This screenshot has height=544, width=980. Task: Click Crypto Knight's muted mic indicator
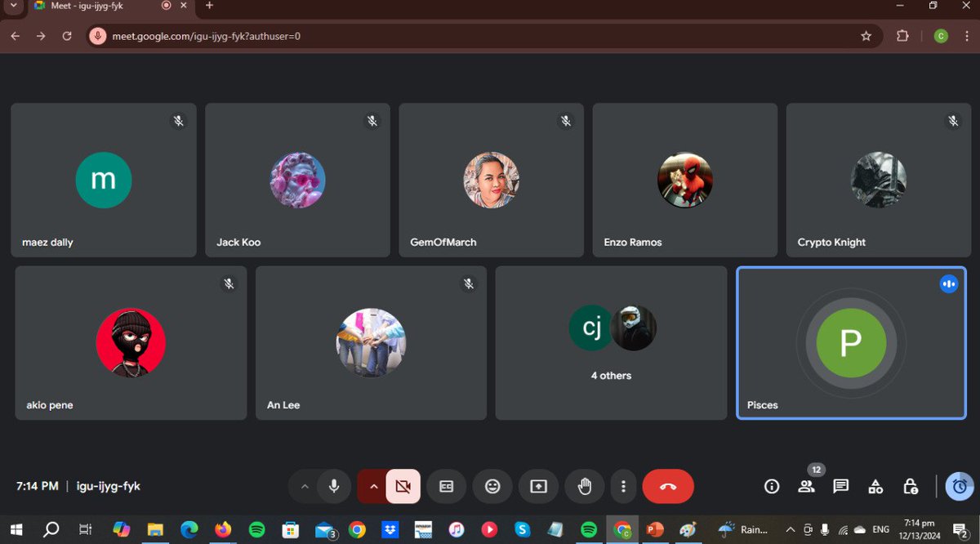pos(953,121)
